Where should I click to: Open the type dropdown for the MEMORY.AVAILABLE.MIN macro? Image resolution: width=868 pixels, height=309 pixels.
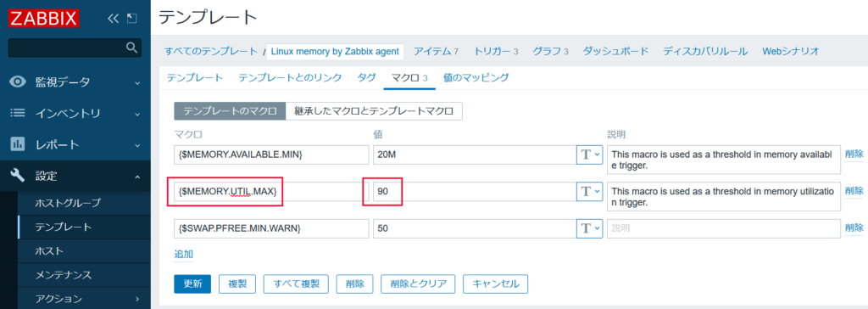590,154
